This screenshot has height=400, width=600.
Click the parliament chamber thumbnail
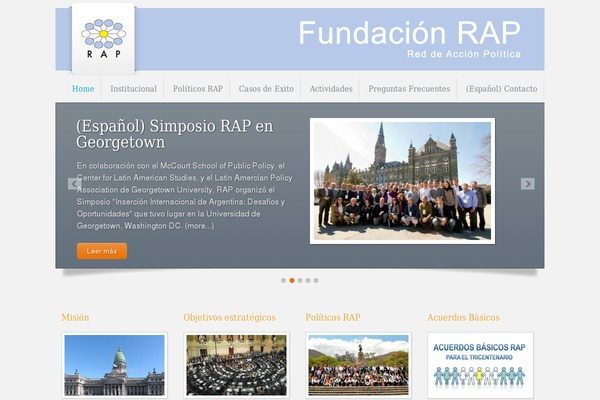pos(236,365)
